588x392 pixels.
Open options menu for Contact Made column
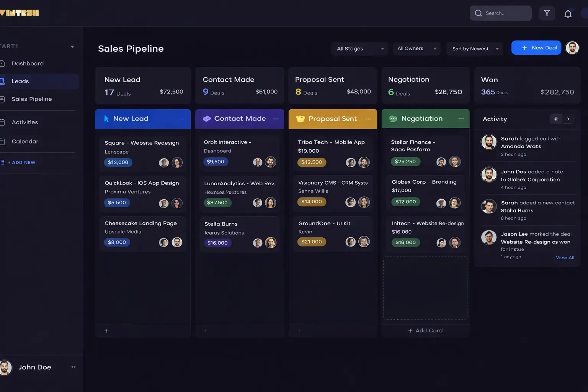click(x=276, y=119)
